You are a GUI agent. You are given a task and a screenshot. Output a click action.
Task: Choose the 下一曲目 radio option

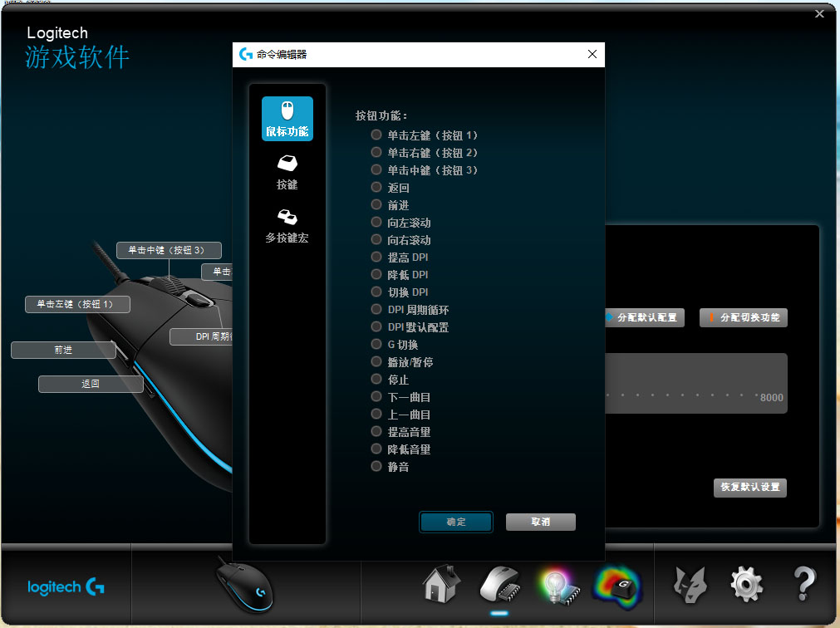[376, 397]
